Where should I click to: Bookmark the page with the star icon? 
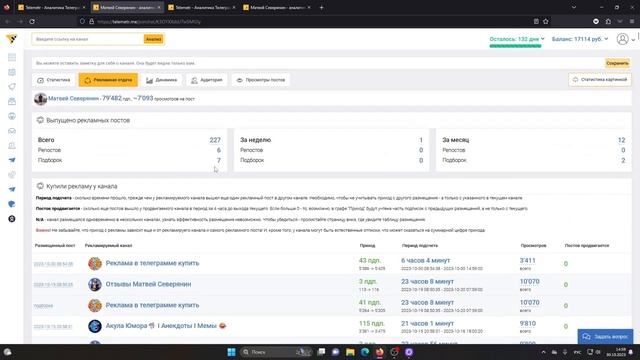[546, 21]
